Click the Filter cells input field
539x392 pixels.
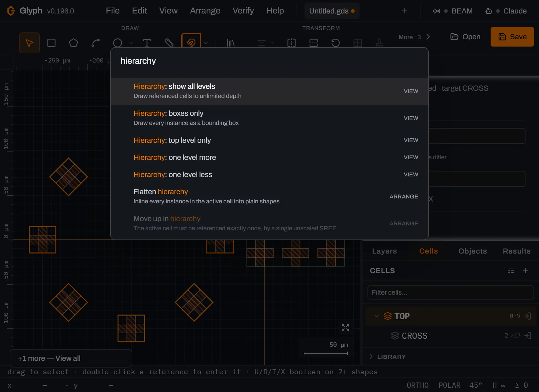coord(451,292)
